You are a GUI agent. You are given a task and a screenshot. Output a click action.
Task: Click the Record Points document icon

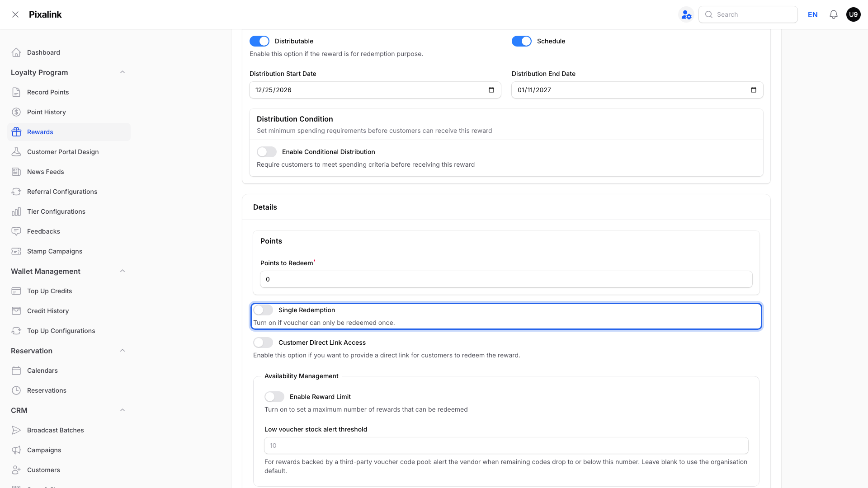[x=16, y=92]
